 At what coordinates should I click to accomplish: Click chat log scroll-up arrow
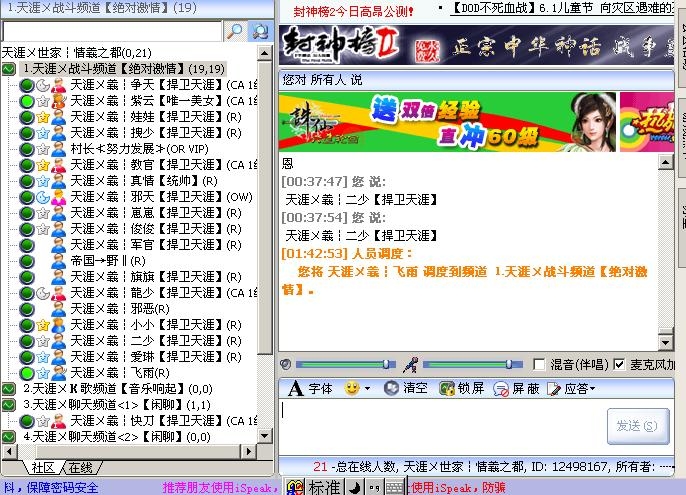[x=665, y=163]
